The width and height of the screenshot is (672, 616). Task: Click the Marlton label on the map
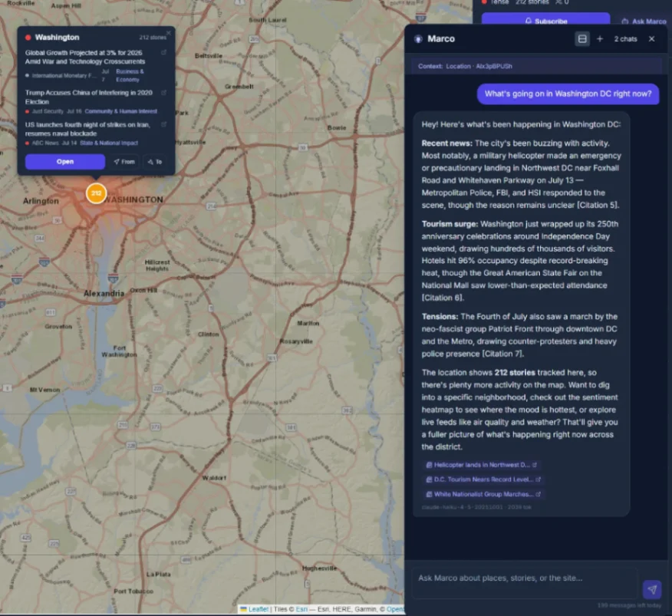click(x=308, y=323)
